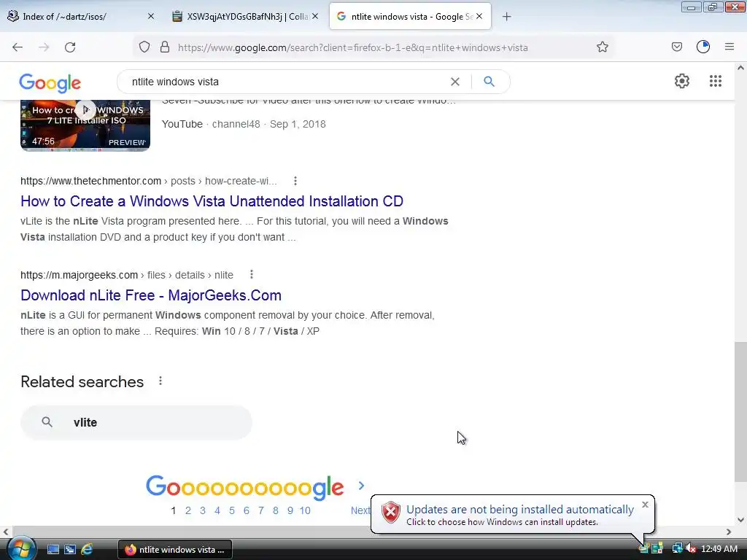Click Show Desktop in Quick Launch
Screen dimensions: 747x560
(53, 550)
